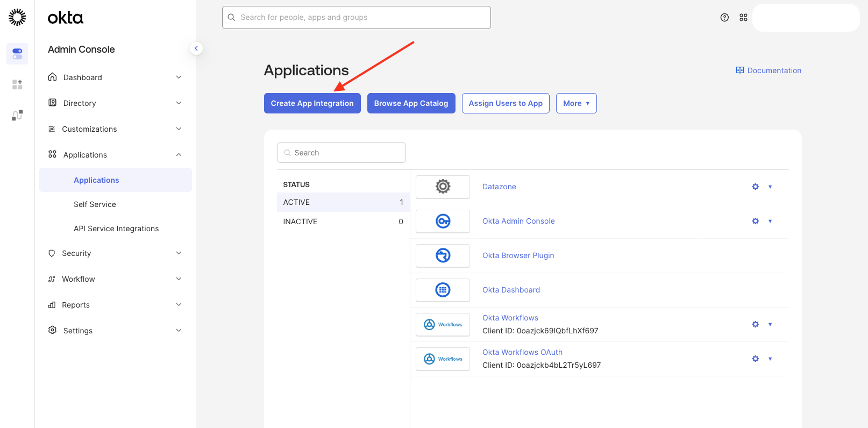Open settings gear for Okta Admin Console

point(755,221)
